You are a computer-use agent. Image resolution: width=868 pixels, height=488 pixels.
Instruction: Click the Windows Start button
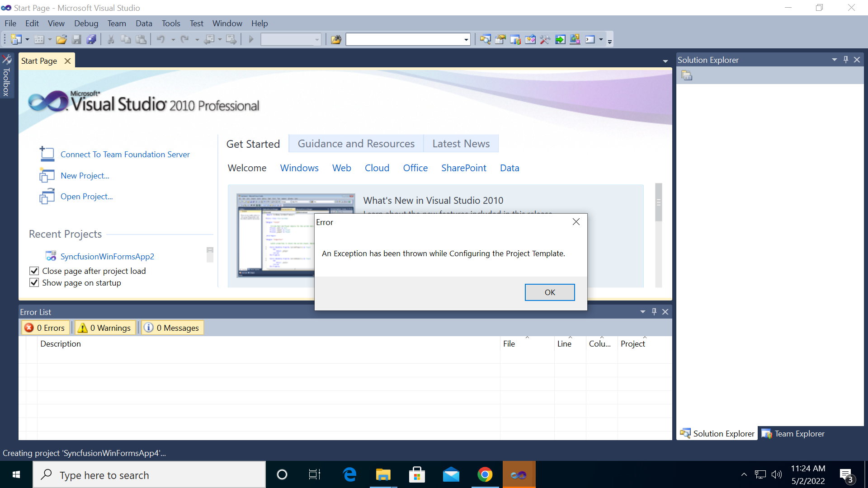(16, 474)
